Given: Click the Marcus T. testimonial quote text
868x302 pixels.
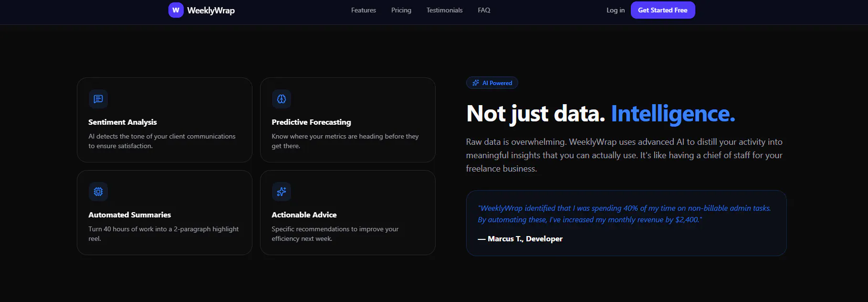Looking at the screenshot, I should coord(624,214).
